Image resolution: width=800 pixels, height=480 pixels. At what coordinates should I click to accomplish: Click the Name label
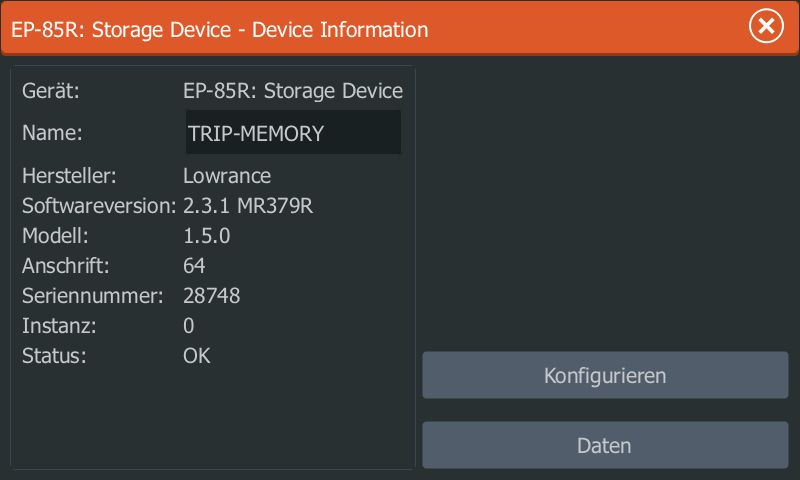pyautogui.click(x=52, y=132)
